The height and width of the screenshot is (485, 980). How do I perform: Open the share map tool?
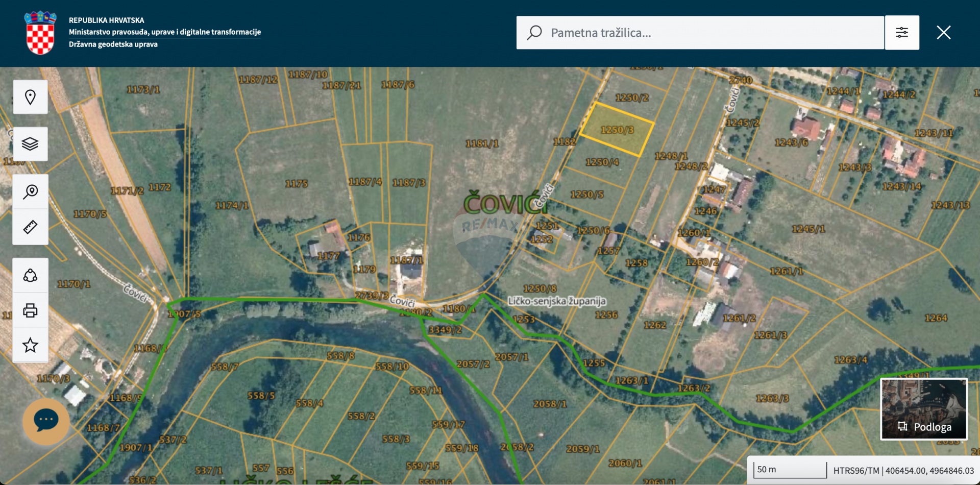31,276
